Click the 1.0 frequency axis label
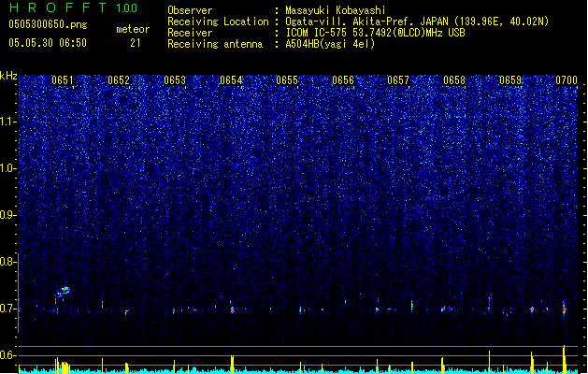The width and height of the screenshot is (588, 374). (8, 168)
